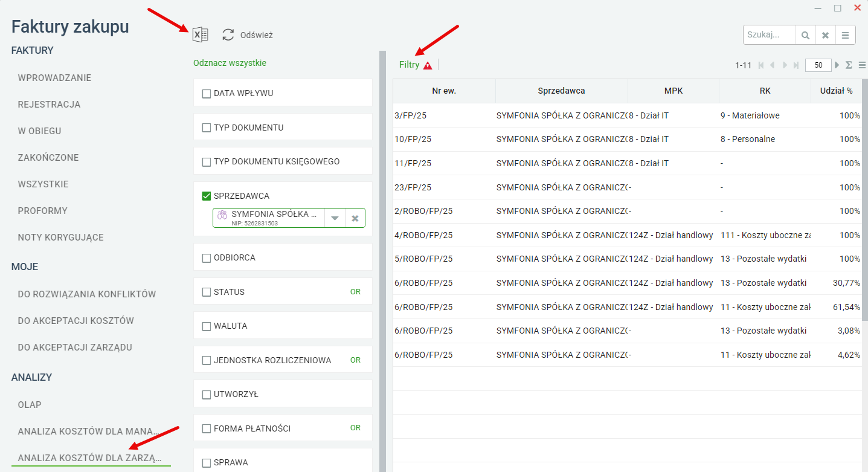Check the TYP DOKUMENTU KSIĘGOWEGO filter
The height and width of the screenshot is (472, 868).
point(207,161)
